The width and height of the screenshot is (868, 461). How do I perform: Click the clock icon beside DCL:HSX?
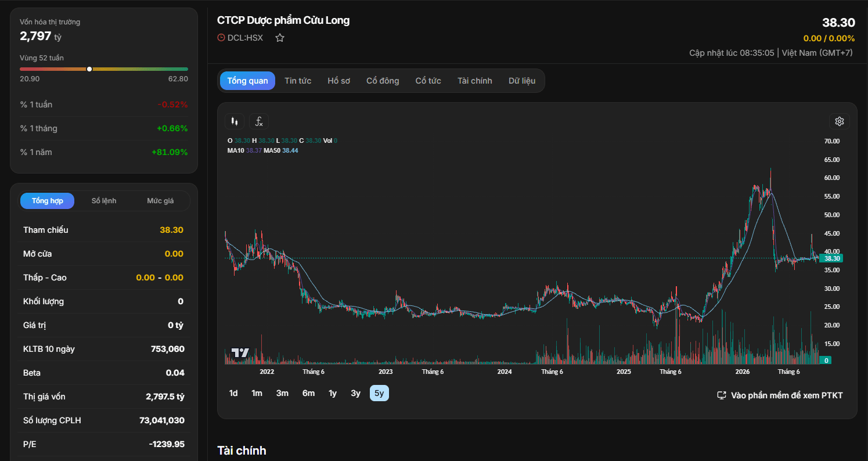coord(221,38)
